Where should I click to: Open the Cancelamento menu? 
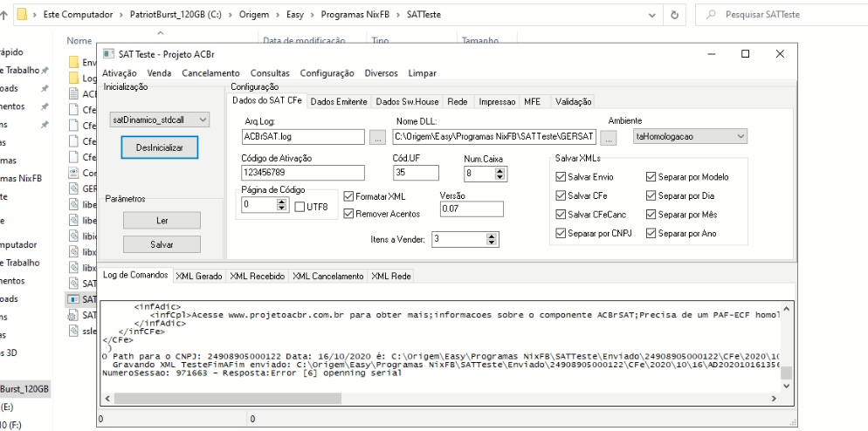coord(211,73)
